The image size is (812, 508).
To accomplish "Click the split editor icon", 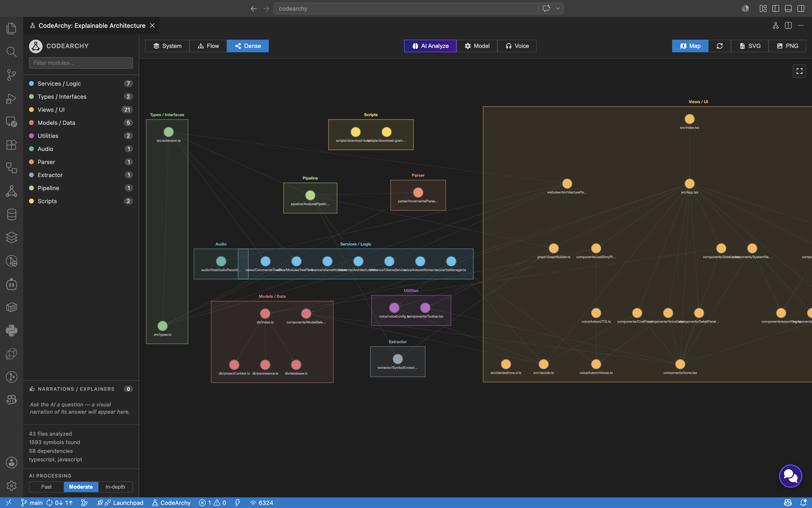I will click(x=788, y=26).
